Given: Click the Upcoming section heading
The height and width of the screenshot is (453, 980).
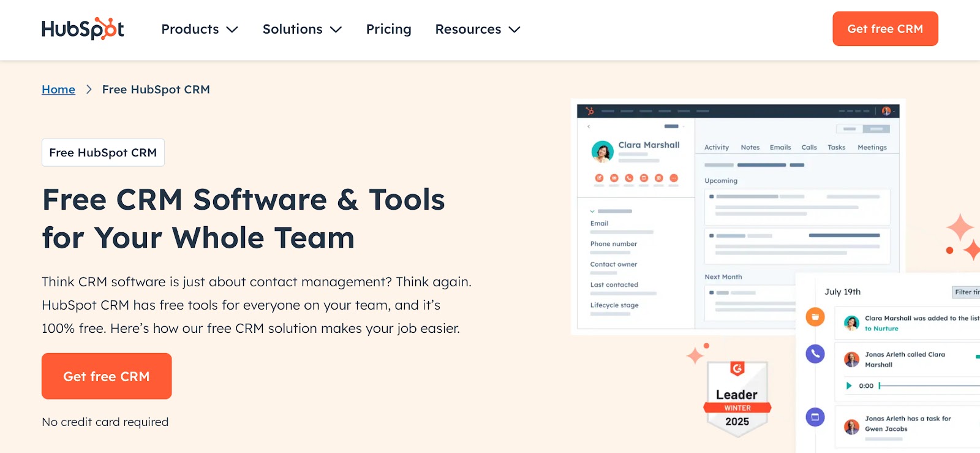Looking at the screenshot, I should [721, 181].
